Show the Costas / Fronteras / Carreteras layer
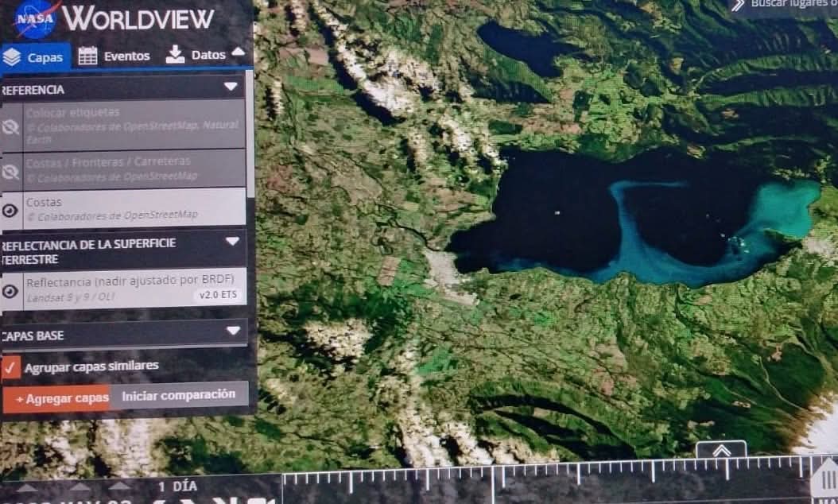The image size is (838, 504). 10,172
